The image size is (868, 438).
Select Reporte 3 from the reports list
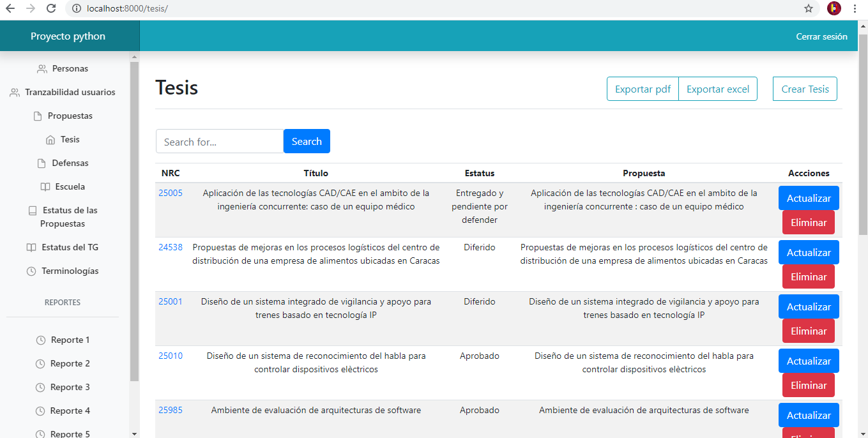[x=63, y=387]
